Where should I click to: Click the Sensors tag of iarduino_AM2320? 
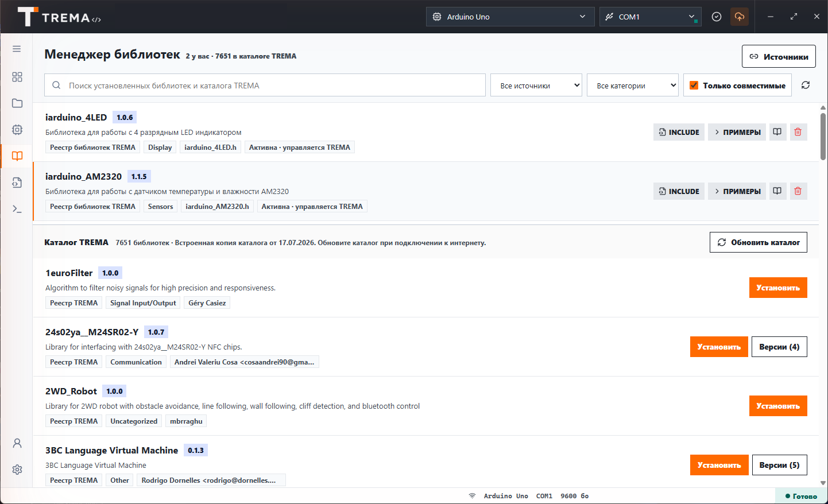pos(160,207)
